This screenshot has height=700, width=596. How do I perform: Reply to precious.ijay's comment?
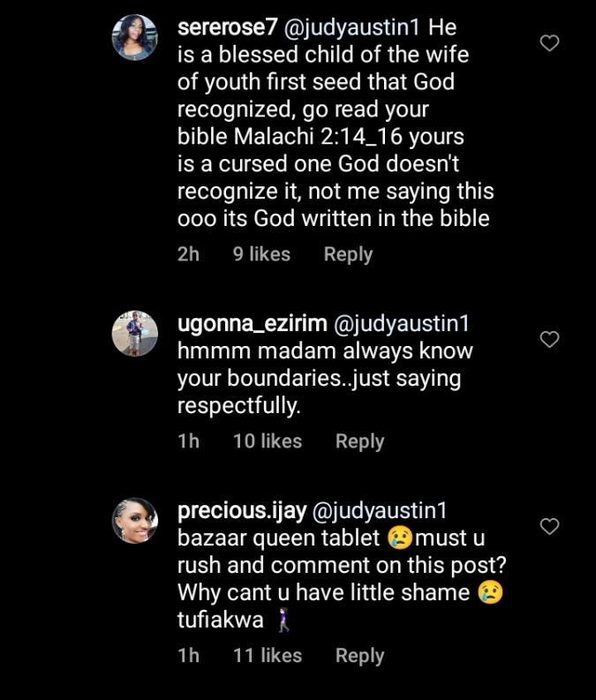[359, 656]
